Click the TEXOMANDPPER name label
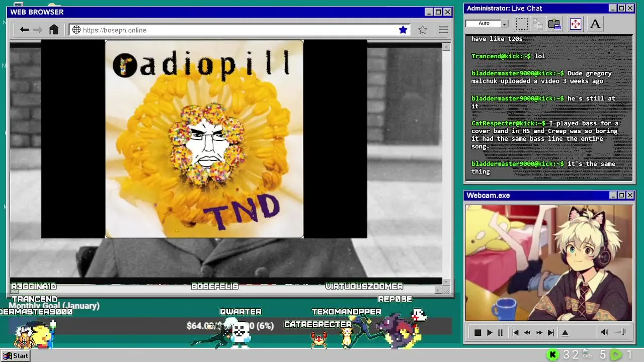The height and width of the screenshot is (362, 644). [346, 312]
